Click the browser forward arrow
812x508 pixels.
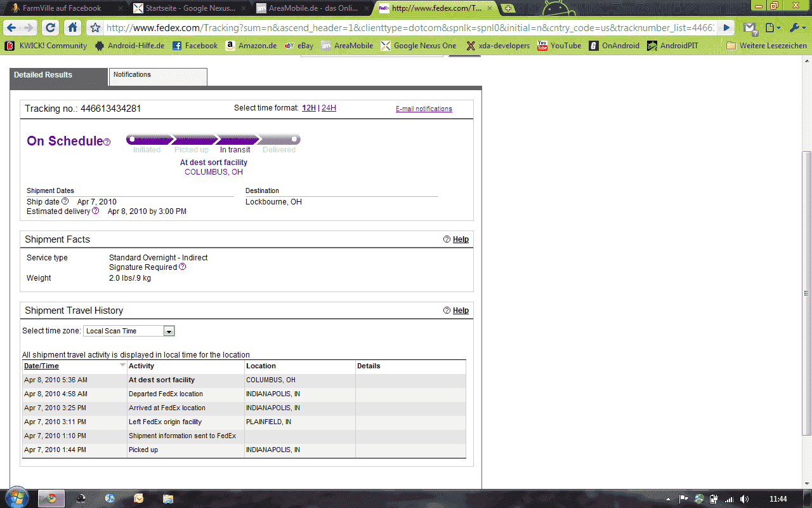coord(28,28)
